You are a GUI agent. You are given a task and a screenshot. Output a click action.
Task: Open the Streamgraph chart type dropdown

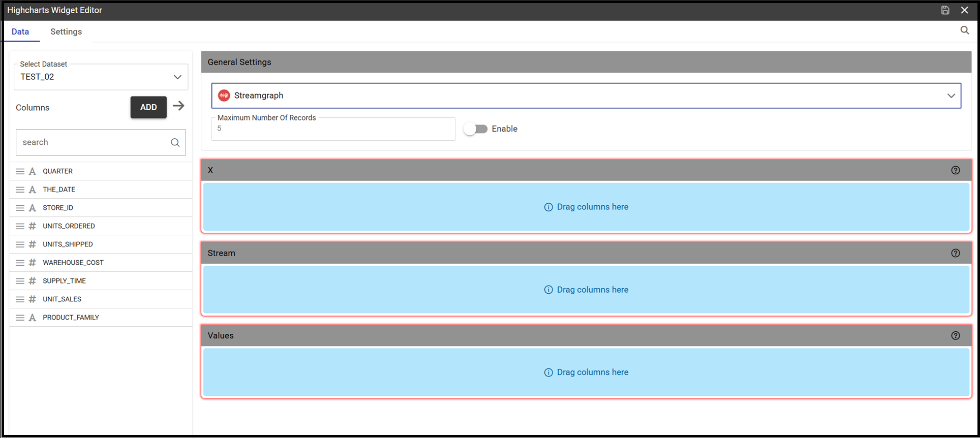tap(586, 96)
